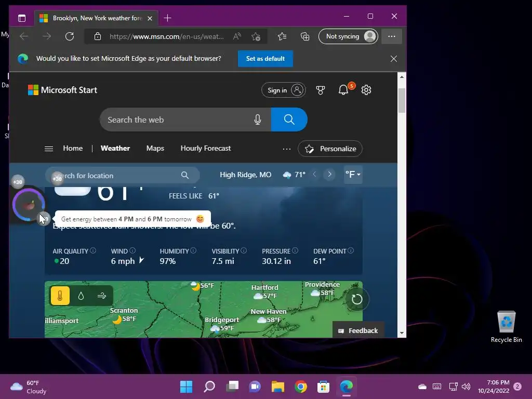Image resolution: width=532 pixels, height=399 pixels.
Task: Show Humidity info icon
Action: [193, 251]
